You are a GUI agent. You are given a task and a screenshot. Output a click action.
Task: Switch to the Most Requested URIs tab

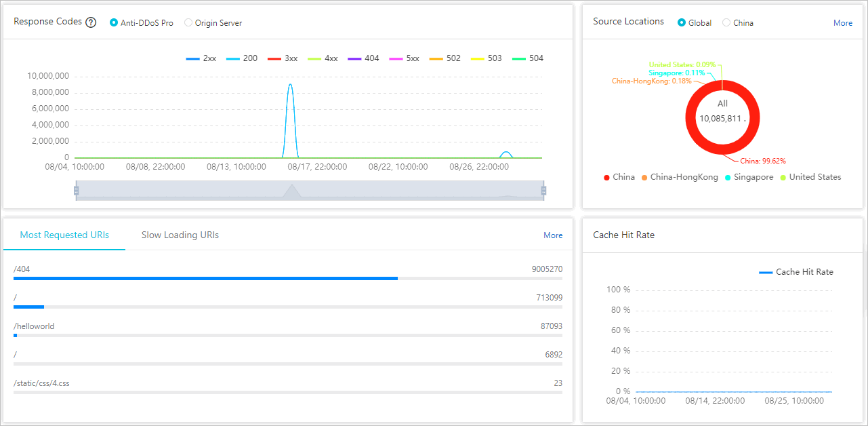click(64, 235)
